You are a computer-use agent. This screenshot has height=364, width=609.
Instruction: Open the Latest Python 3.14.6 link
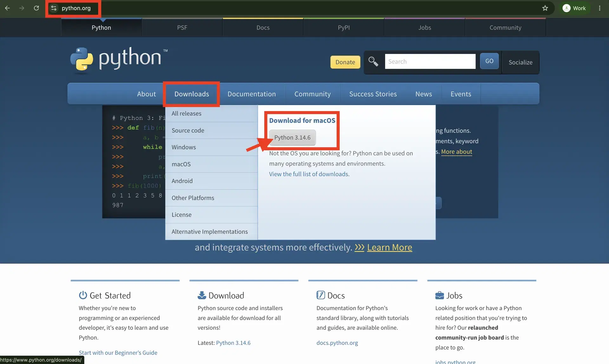pyautogui.click(x=233, y=343)
